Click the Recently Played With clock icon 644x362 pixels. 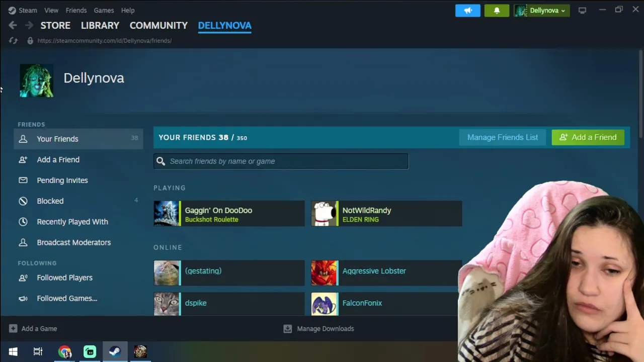click(x=23, y=222)
